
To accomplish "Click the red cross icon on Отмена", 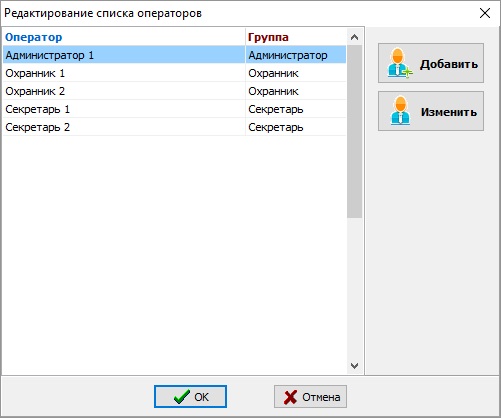I will coord(290,397).
